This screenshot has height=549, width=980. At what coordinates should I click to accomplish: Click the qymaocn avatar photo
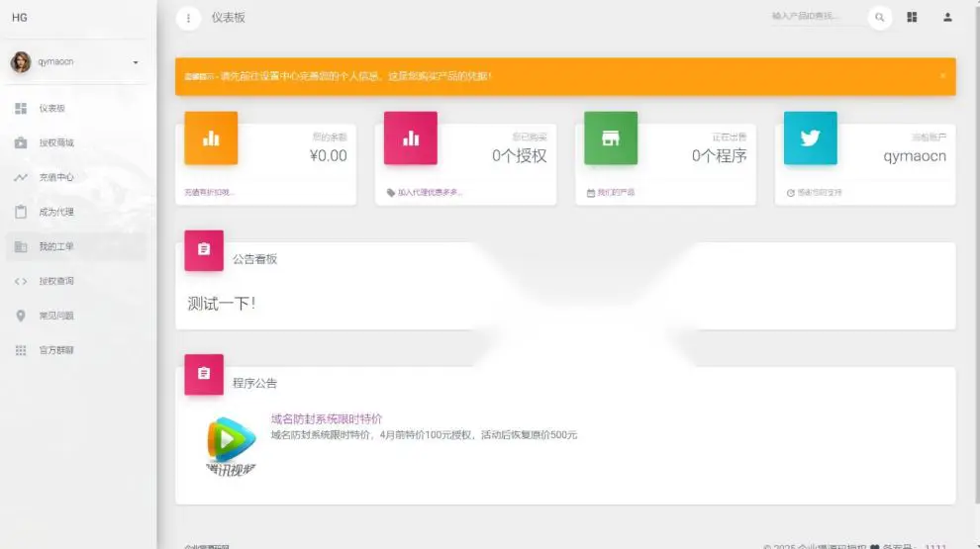(x=21, y=62)
